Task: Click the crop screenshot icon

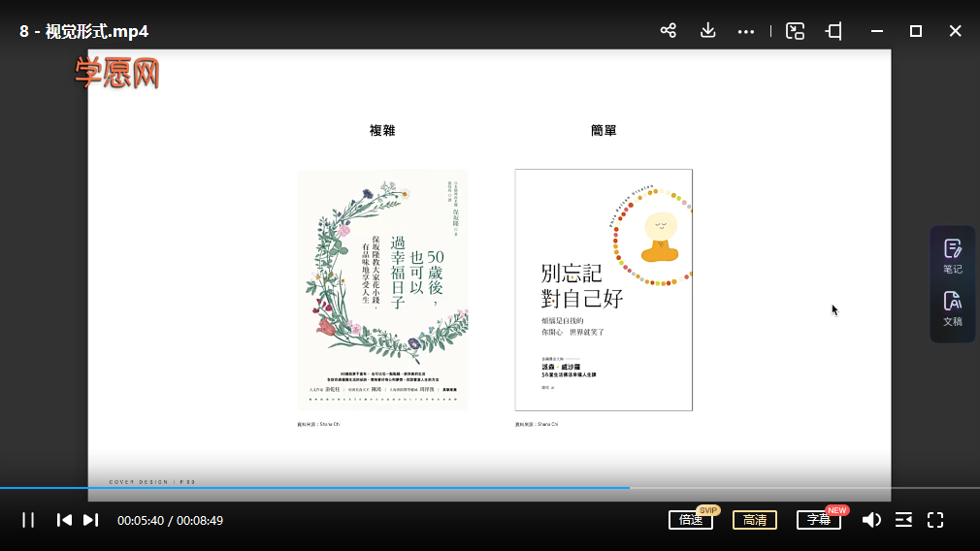Action: pyautogui.click(x=834, y=31)
